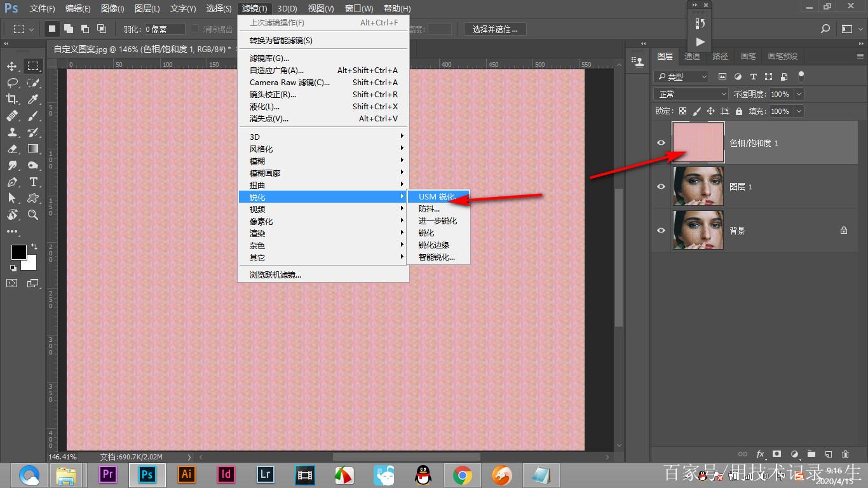868x488 pixels.
Task: Open Chrome from the taskbar
Action: (462, 475)
